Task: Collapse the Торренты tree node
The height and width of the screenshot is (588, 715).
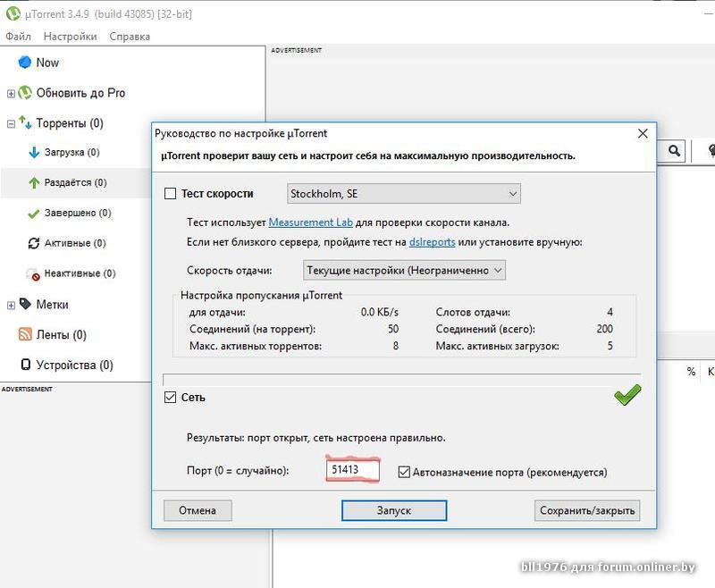Action: 11,123
